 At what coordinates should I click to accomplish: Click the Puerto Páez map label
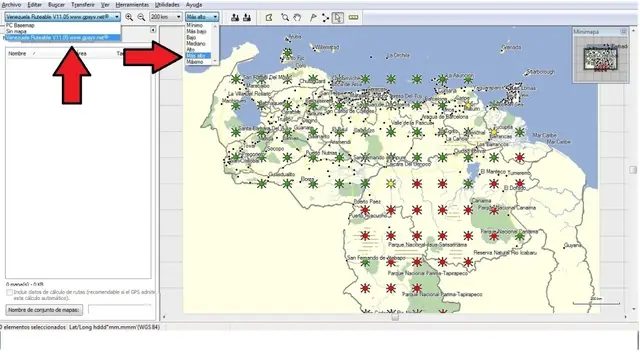click(367, 202)
